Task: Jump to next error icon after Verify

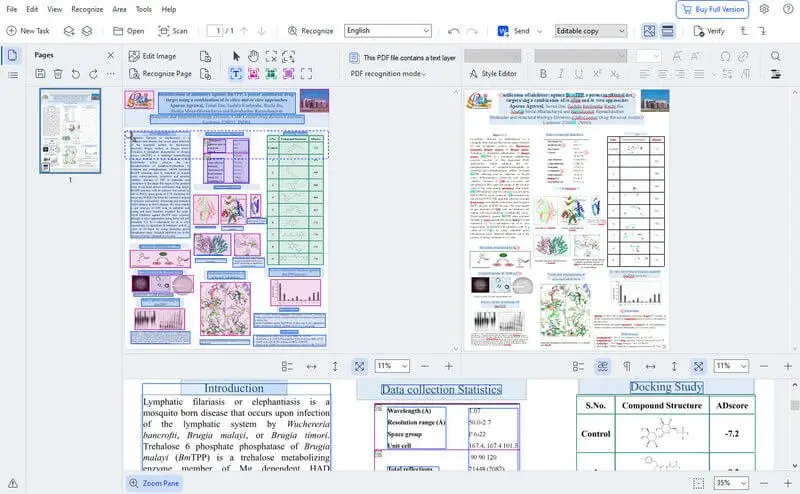Action: coord(762,31)
